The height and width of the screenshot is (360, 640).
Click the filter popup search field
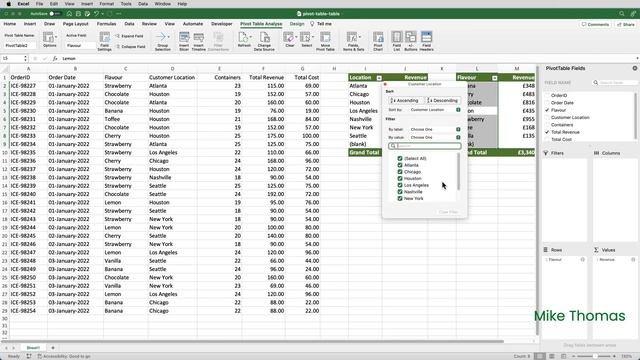pyautogui.click(x=425, y=146)
